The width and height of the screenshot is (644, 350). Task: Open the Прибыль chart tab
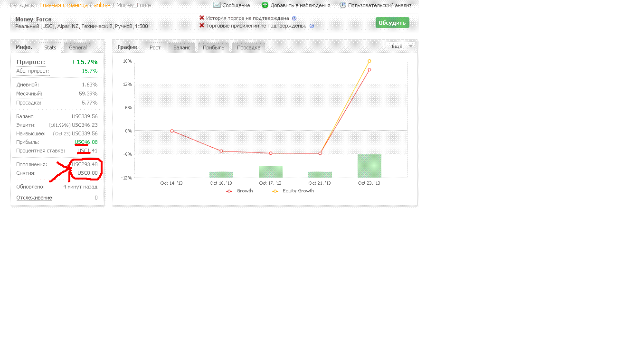pyautogui.click(x=213, y=47)
